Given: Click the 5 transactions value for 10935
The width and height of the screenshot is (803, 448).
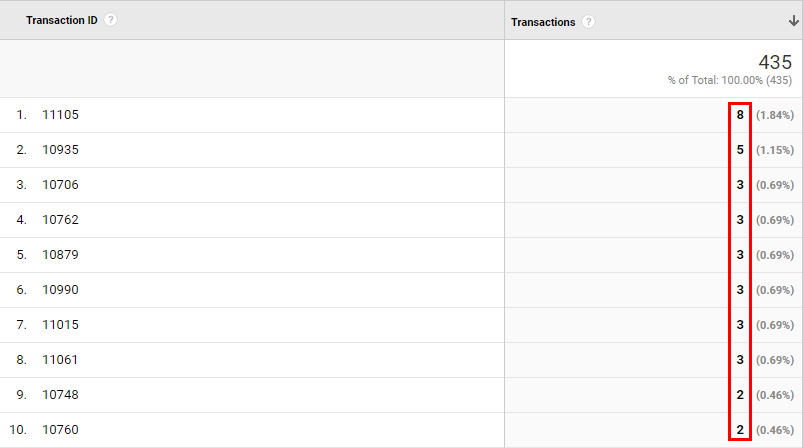Looking at the screenshot, I should (740, 150).
